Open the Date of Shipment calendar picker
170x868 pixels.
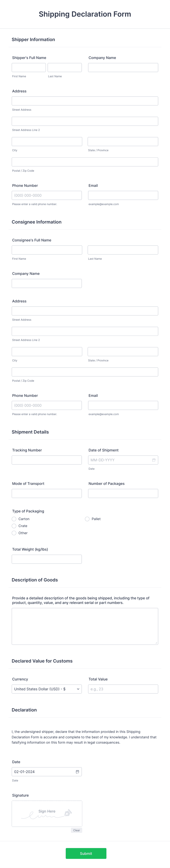pos(154,460)
